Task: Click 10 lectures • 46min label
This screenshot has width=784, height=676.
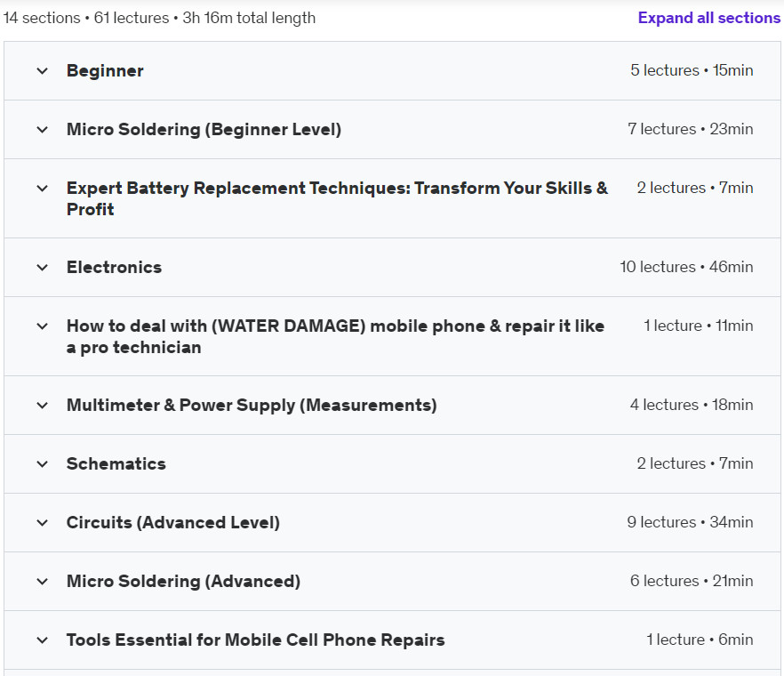Action: 686,267
